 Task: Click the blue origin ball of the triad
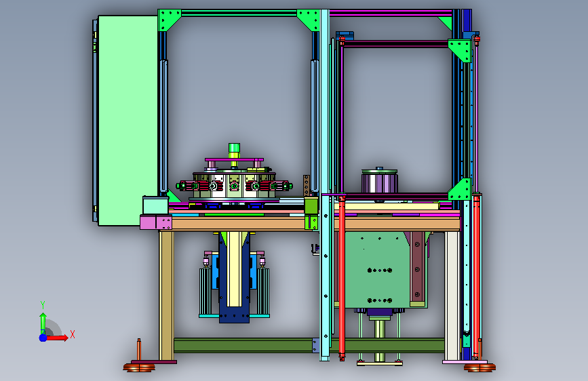(43, 338)
